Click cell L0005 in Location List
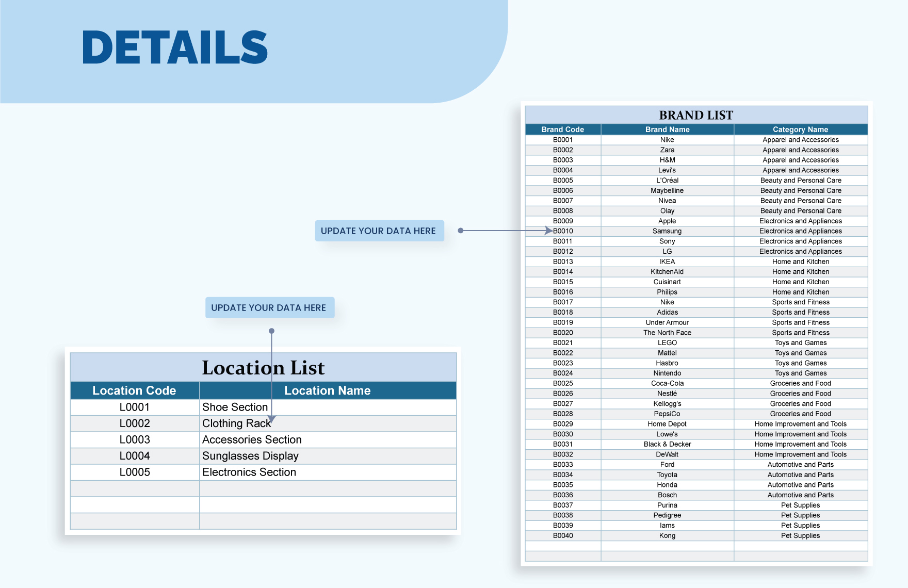Image resolution: width=908 pixels, height=588 pixels. coord(135,472)
